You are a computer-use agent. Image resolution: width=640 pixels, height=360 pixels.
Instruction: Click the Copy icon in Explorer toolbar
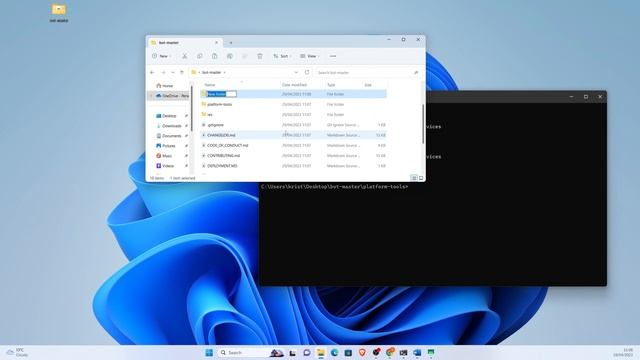pos(200,56)
